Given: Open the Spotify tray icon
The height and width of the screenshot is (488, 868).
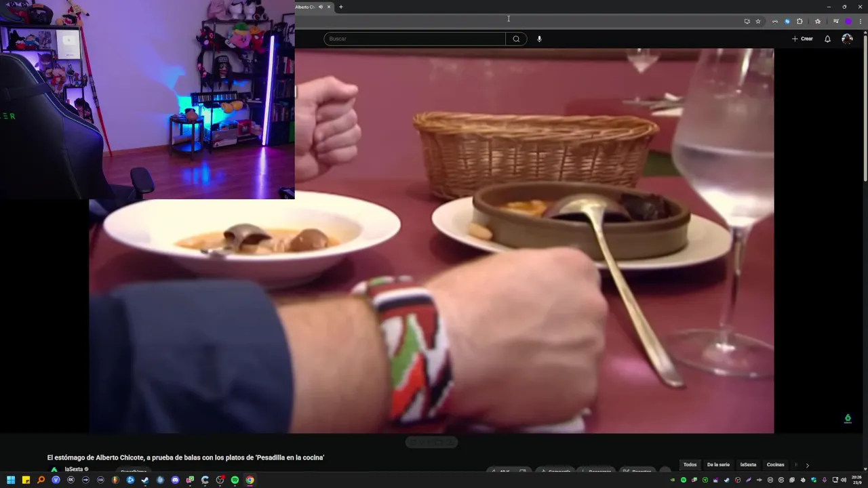Looking at the screenshot, I should pos(684,480).
